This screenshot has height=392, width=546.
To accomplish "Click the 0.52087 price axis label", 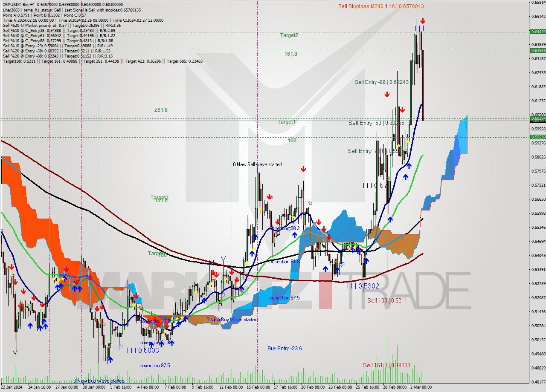I will click(x=537, y=297).
